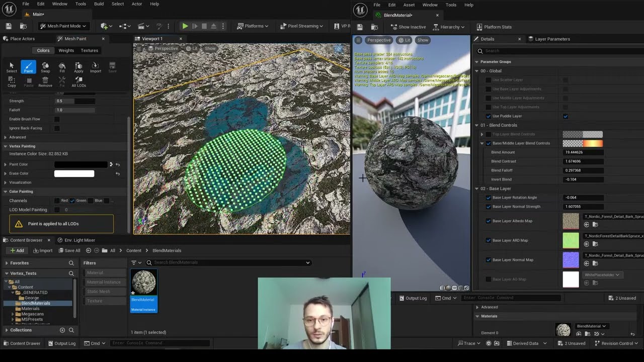Viewport: 644px width, 362px height.
Task: Open the Build menu in main editor
Action: click(x=99, y=4)
